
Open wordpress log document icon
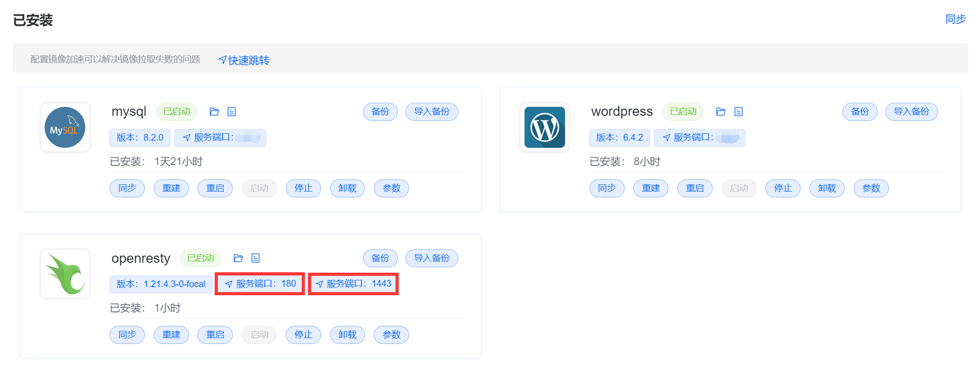(x=738, y=112)
